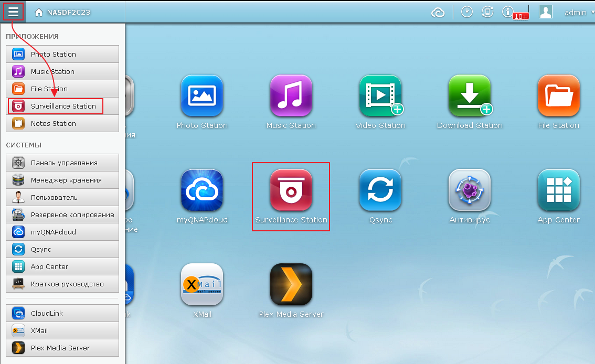The width and height of the screenshot is (595, 364).
Task: Select CloudLink in the main menu
Action: click(62, 314)
